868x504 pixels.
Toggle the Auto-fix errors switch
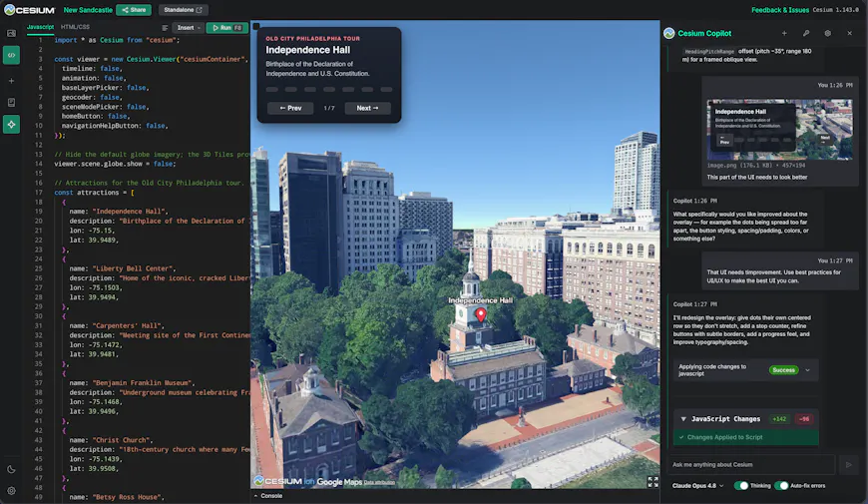click(x=781, y=486)
